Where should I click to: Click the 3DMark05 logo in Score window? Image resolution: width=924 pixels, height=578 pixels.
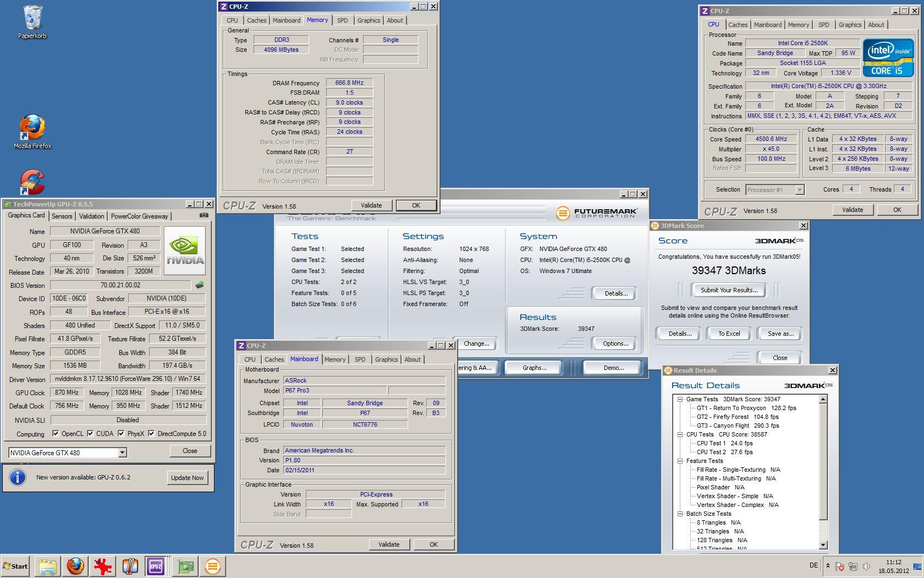779,241
